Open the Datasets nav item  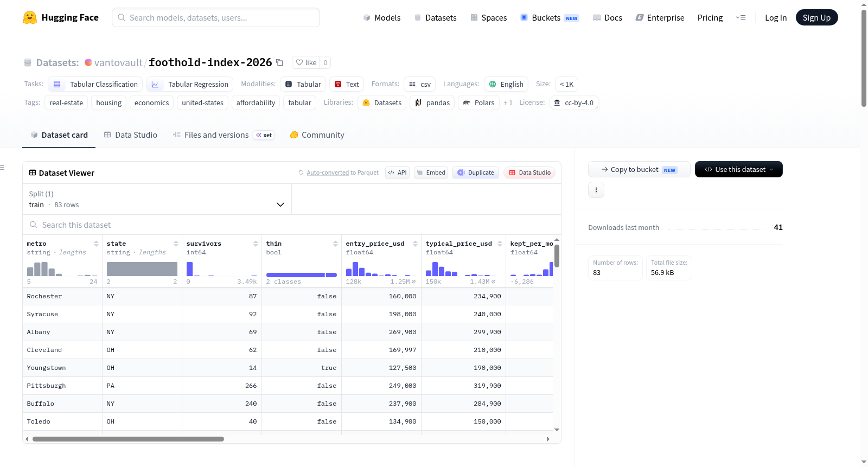pyautogui.click(x=435, y=17)
